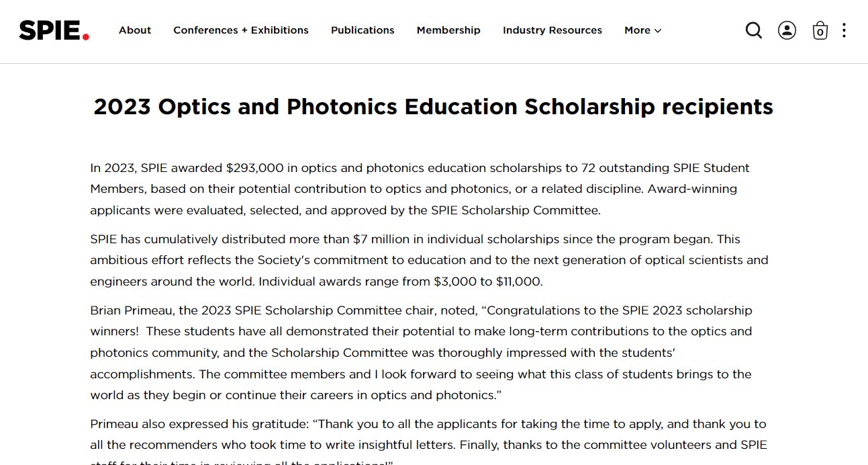Select Conferences + Exhibitions in navigation
The height and width of the screenshot is (465, 868).
tap(241, 30)
